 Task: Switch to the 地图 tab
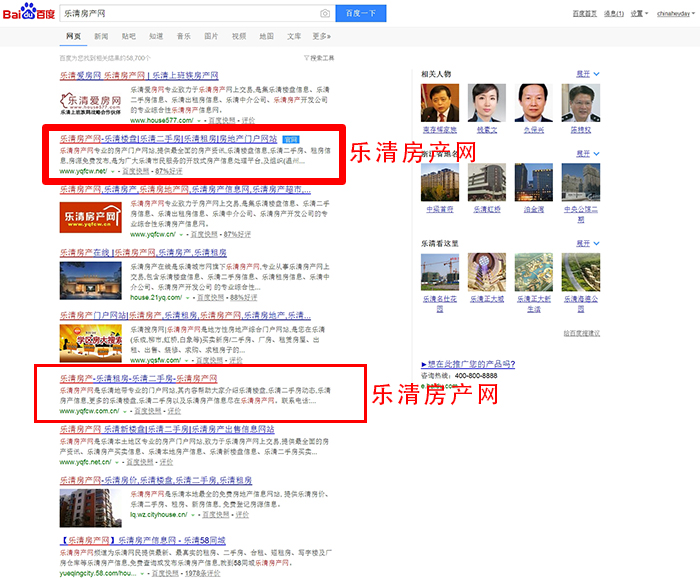267,36
